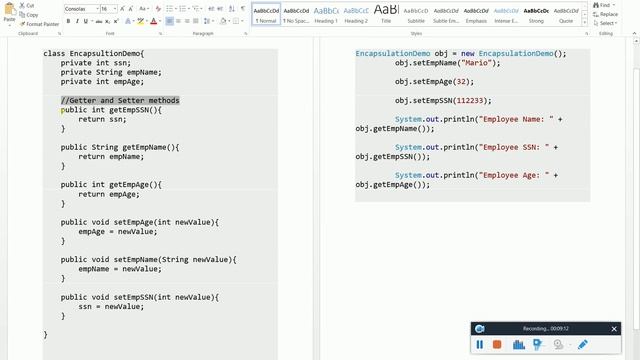Center the paragraph text
The image size is (640, 360).
point(178,21)
